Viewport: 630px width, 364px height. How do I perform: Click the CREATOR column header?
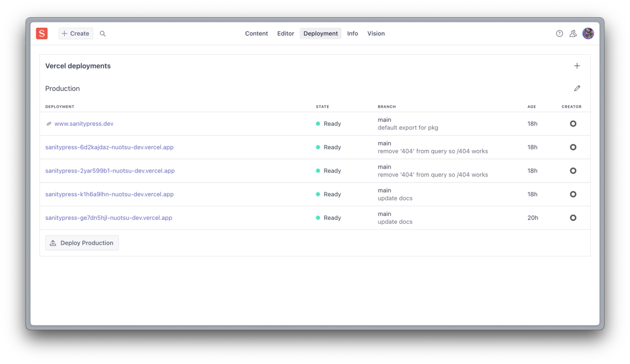click(571, 107)
